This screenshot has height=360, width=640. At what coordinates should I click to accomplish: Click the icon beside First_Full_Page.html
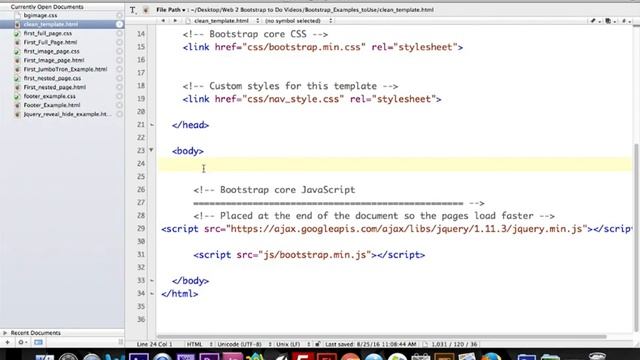17,42
